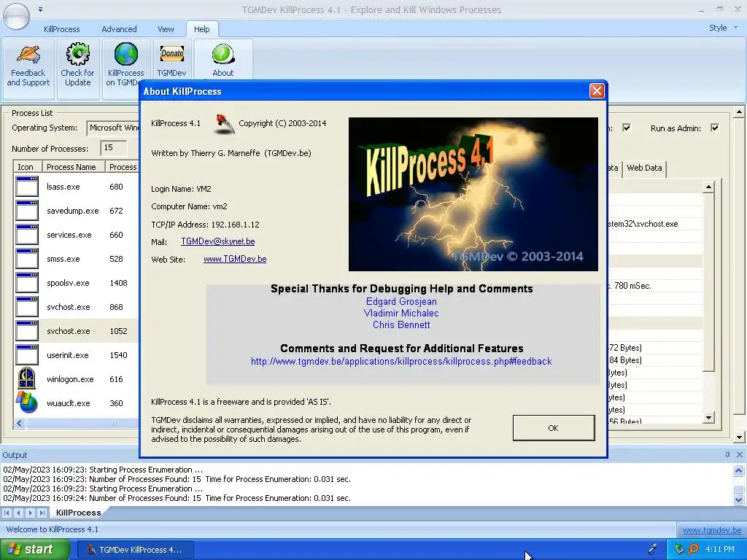Click the KillProcess 4.1 lightning splash image

(473, 194)
